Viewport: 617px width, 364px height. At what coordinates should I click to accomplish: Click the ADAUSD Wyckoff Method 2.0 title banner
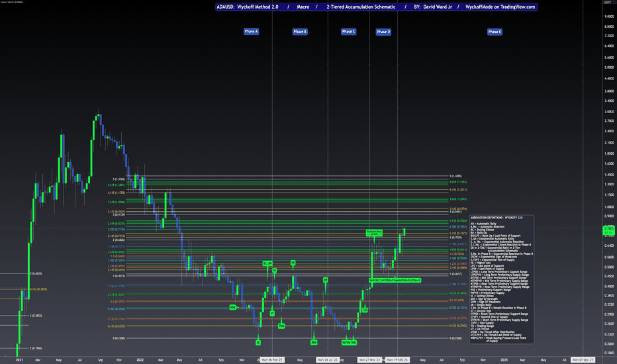(x=376, y=7)
